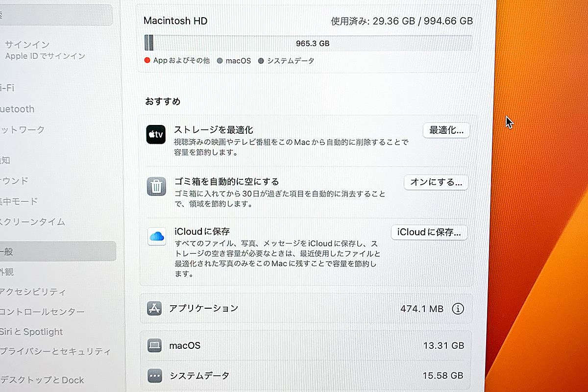Select Siri と Spotlight in the sidebar
Screen dimensions: 588x392
[31, 332]
